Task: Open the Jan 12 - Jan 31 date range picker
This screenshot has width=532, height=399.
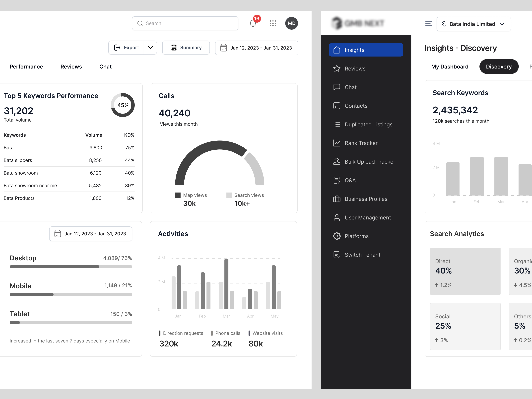Action: tap(256, 48)
